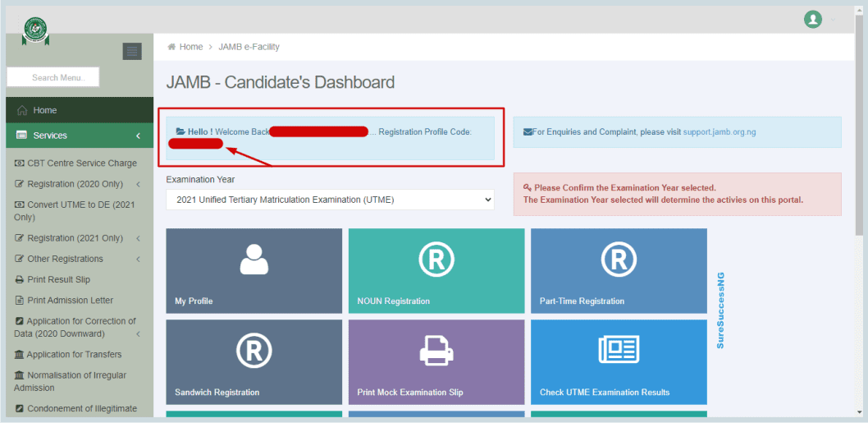The image size is (868, 423).
Task: Click the pencil icon beside Condonement of Illegitimate
Action: pyautogui.click(x=20, y=408)
